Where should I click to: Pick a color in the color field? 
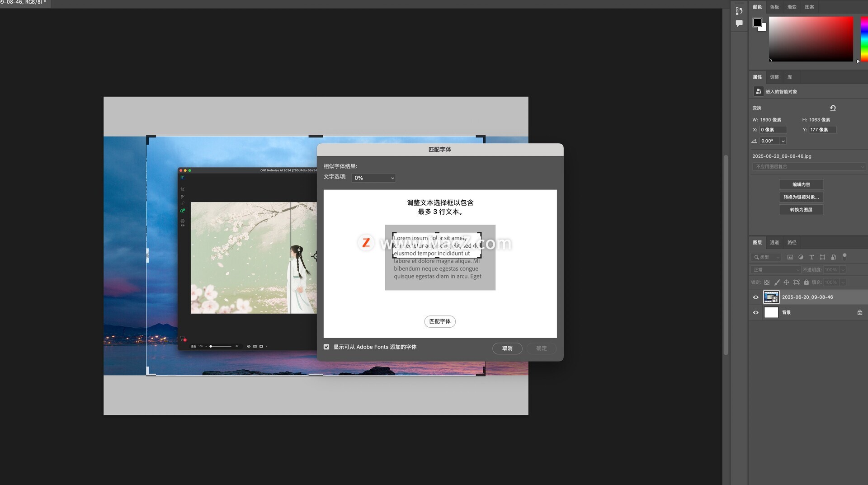pos(811,39)
